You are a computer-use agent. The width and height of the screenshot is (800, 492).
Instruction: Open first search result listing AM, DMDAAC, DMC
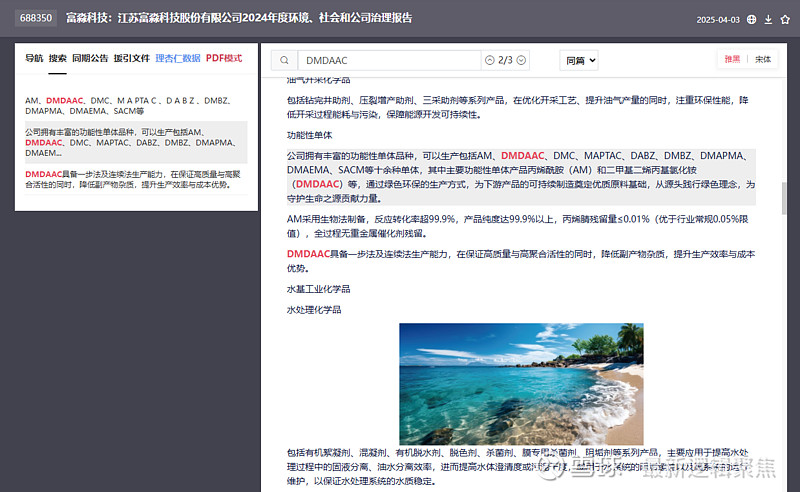(x=136, y=106)
